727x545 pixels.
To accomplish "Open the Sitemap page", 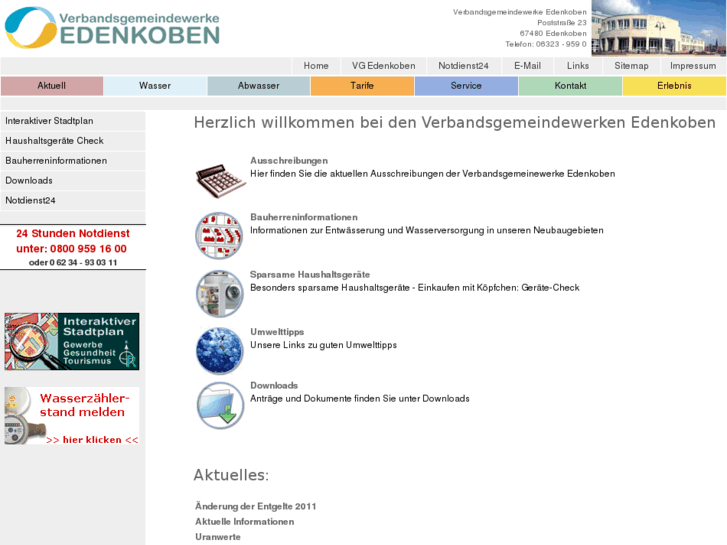I will (x=631, y=66).
